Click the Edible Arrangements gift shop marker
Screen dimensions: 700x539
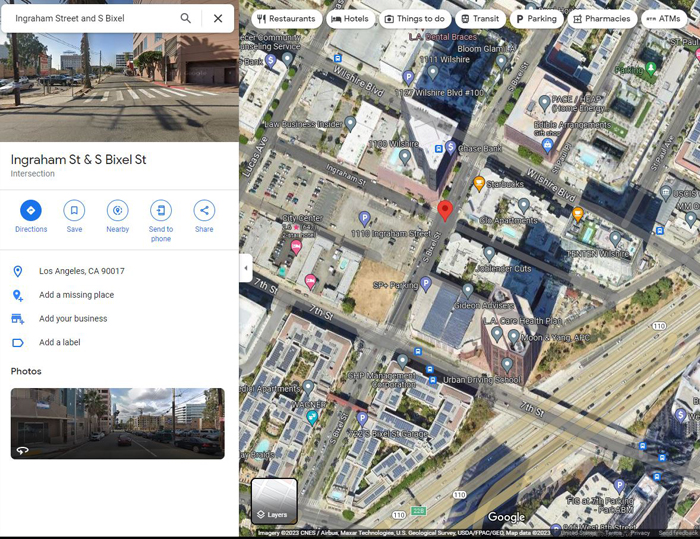(x=547, y=144)
